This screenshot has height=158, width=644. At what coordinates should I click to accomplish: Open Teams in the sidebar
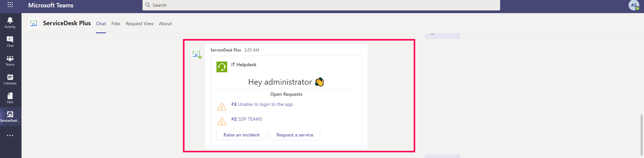coord(10,61)
